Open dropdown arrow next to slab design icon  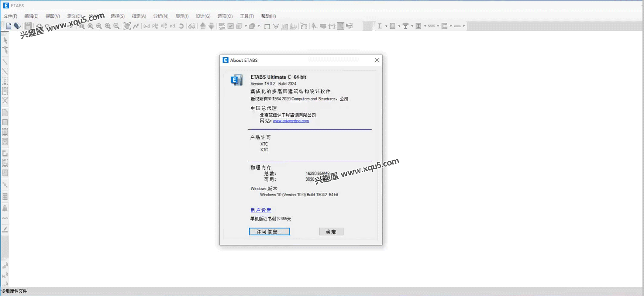[464, 26]
